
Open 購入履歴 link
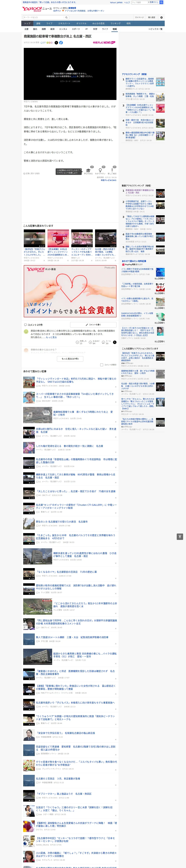(x=152, y=18)
